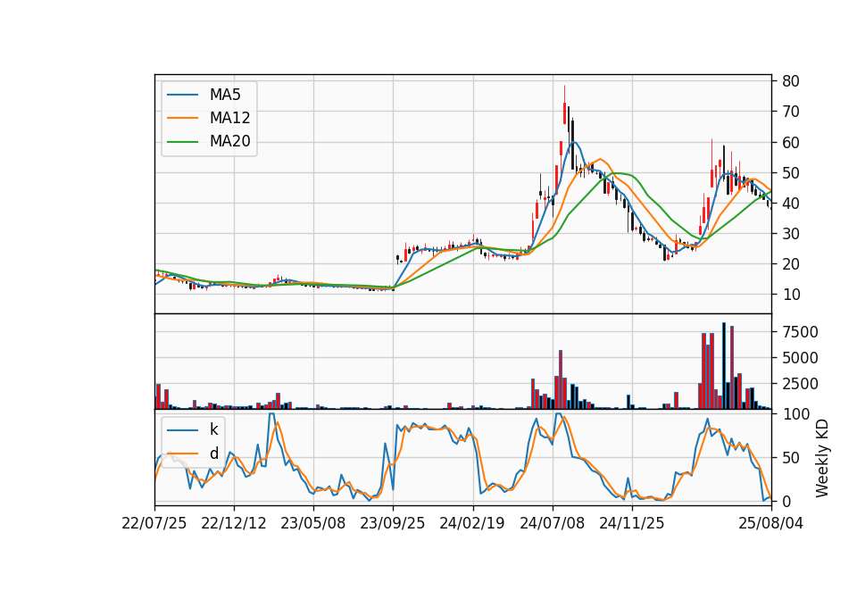
Task: Click the volume axis value 7500
Action: (x=800, y=332)
